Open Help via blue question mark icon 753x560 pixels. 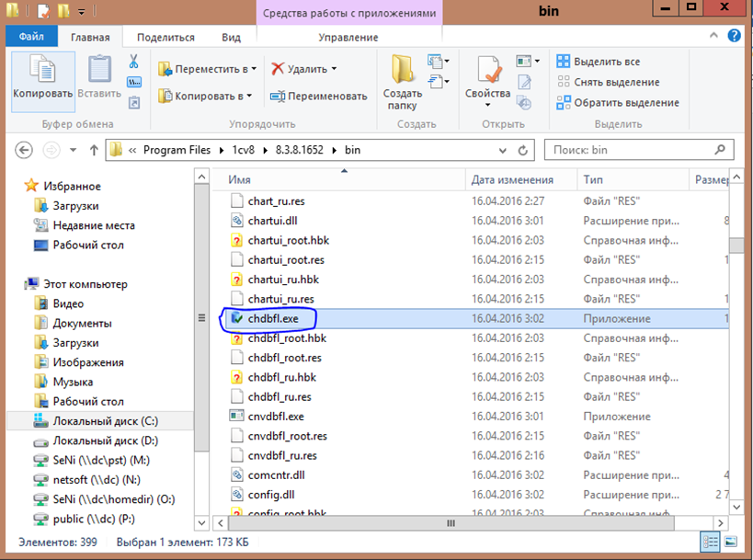pyautogui.click(x=735, y=37)
